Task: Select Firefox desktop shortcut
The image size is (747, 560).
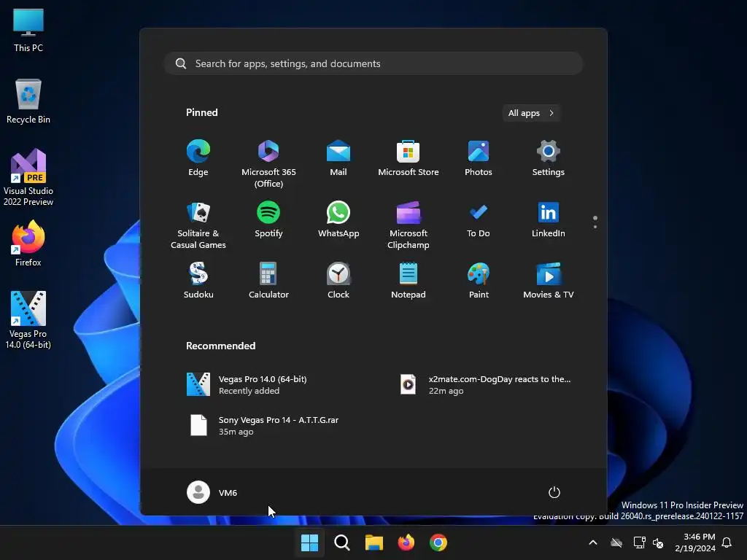Action: [28, 244]
